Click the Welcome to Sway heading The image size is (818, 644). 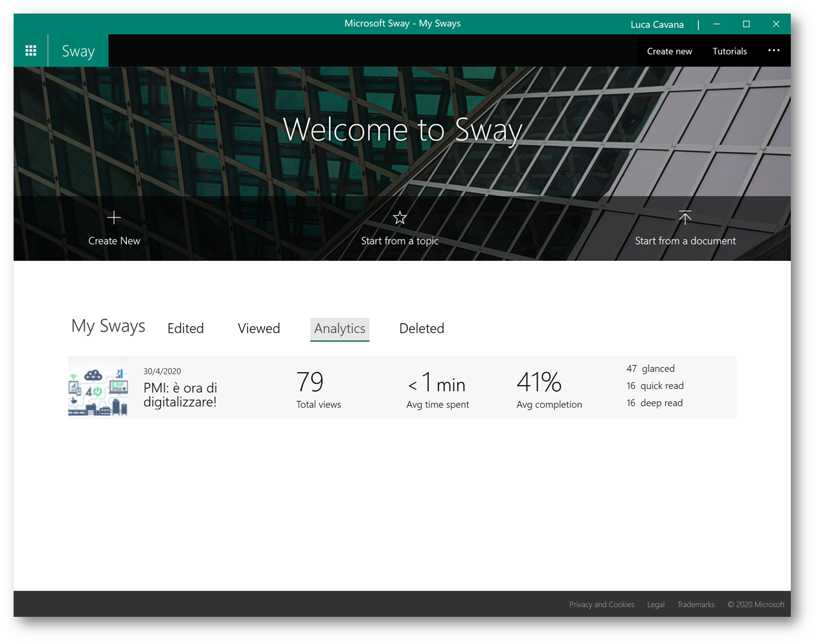[x=402, y=130]
